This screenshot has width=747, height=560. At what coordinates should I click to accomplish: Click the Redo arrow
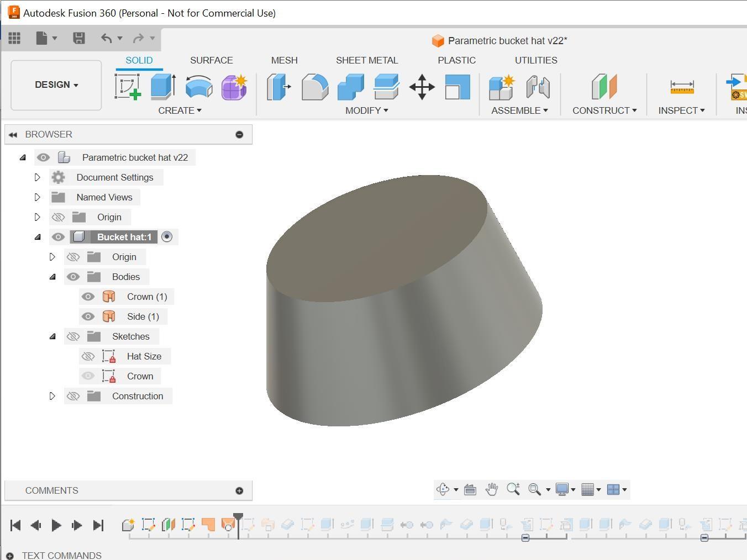(x=139, y=38)
